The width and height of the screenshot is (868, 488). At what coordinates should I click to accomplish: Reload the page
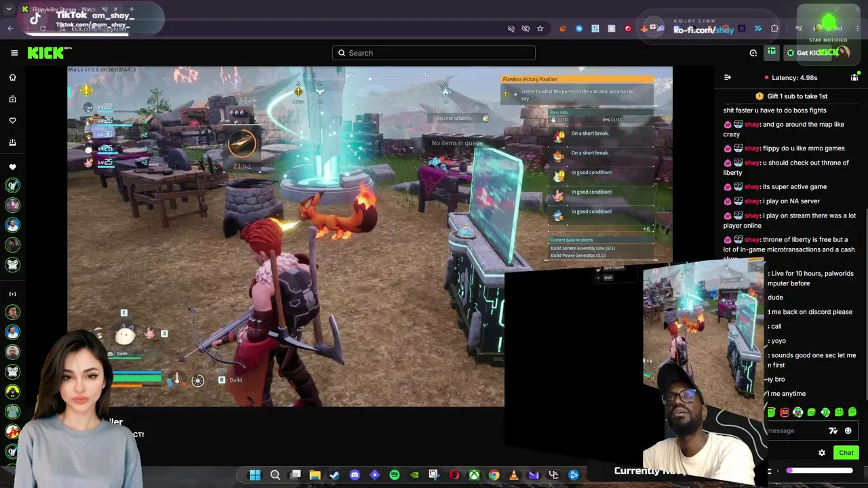coord(43,28)
